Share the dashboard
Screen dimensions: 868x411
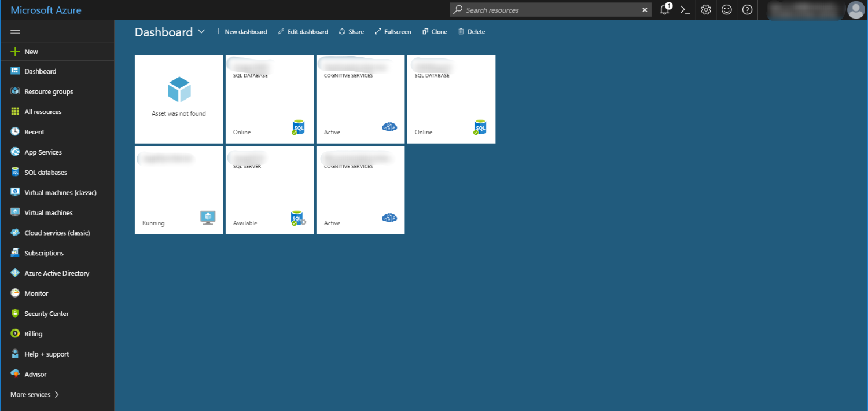[351, 32]
